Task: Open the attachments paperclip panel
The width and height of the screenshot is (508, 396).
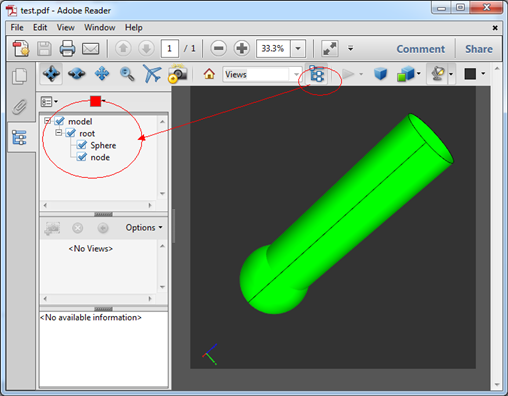Action: click(20, 107)
